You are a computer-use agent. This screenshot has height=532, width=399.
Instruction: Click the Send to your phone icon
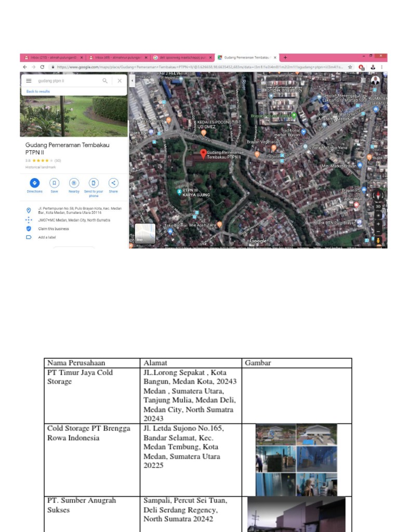pyautogui.click(x=94, y=183)
